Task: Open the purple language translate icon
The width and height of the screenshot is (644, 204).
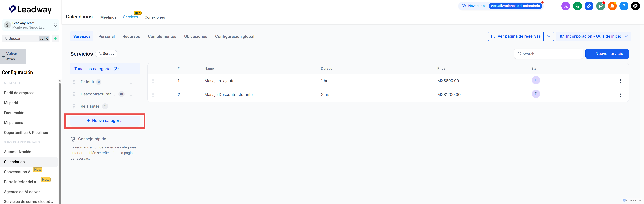Action: pyautogui.click(x=565, y=6)
